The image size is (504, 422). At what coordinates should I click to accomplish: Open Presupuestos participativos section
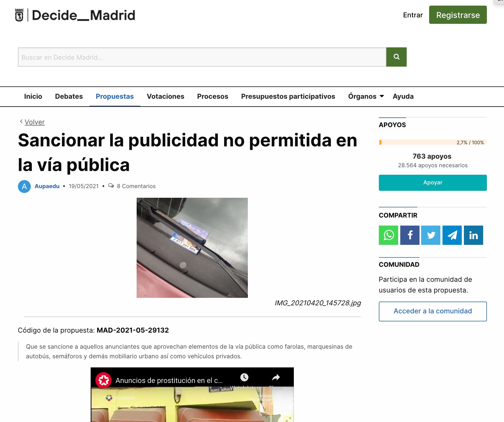(288, 96)
